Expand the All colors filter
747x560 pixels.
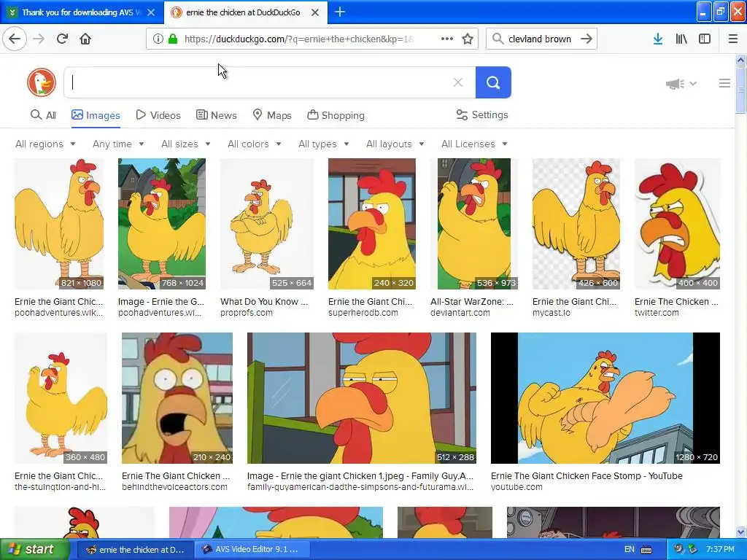pos(255,144)
